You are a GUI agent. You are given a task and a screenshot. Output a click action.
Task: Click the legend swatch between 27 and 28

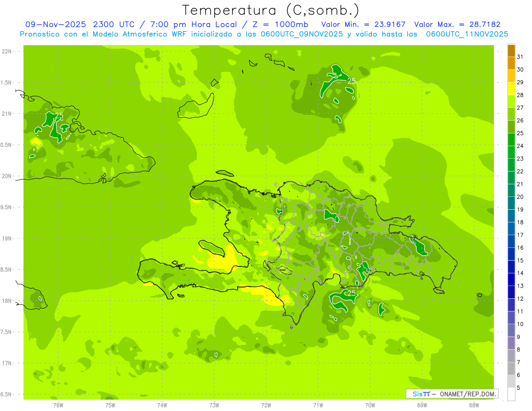[511, 102]
